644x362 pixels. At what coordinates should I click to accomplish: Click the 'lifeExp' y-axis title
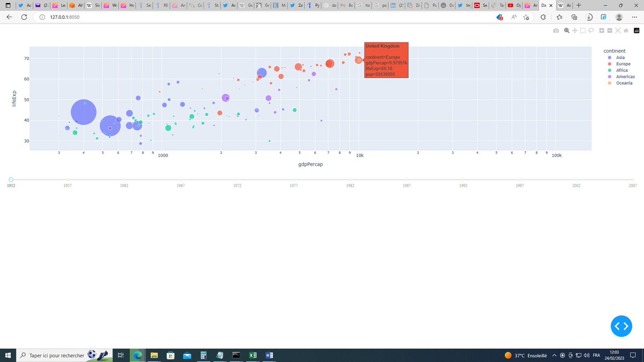pyautogui.click(x=14, y=98)
